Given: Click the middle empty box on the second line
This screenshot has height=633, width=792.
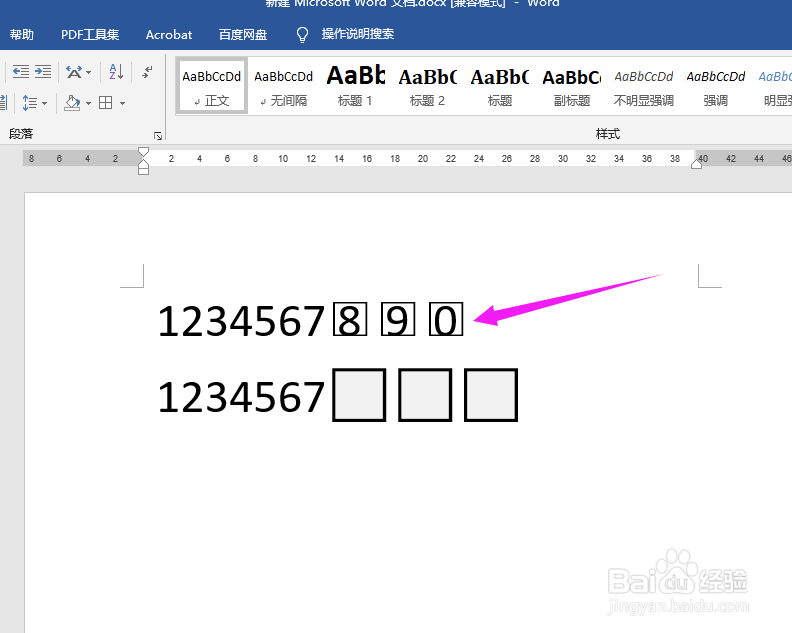Looking at the screenshot, I should (x=425, y=395).
